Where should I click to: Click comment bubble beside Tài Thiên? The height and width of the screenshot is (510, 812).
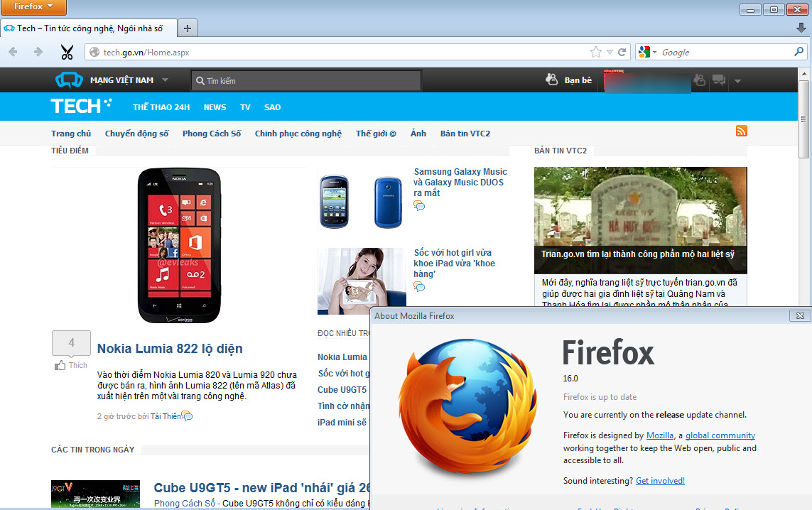coord(188,416)
